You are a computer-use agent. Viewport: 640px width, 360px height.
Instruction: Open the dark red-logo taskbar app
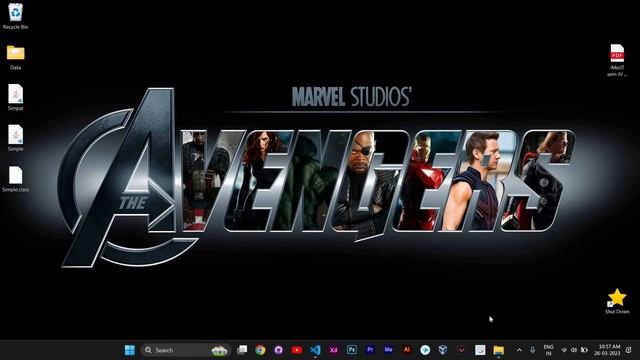tap(461, 350)
